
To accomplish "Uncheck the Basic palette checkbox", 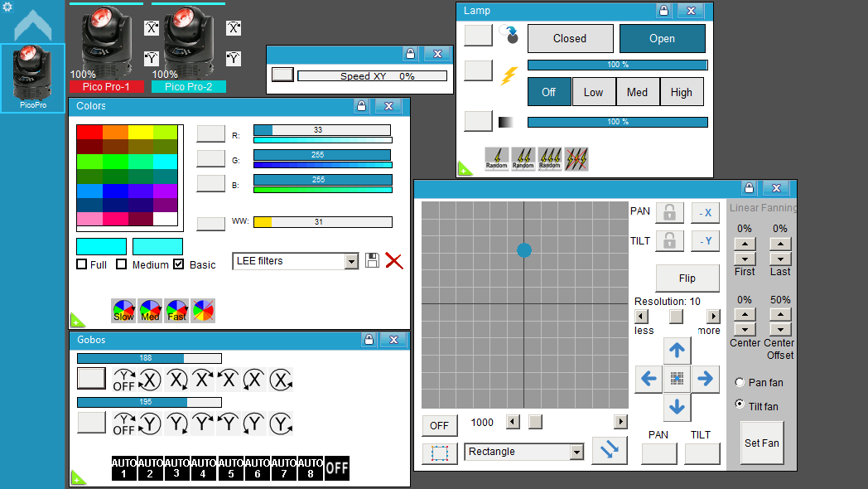I will (178, 264).
